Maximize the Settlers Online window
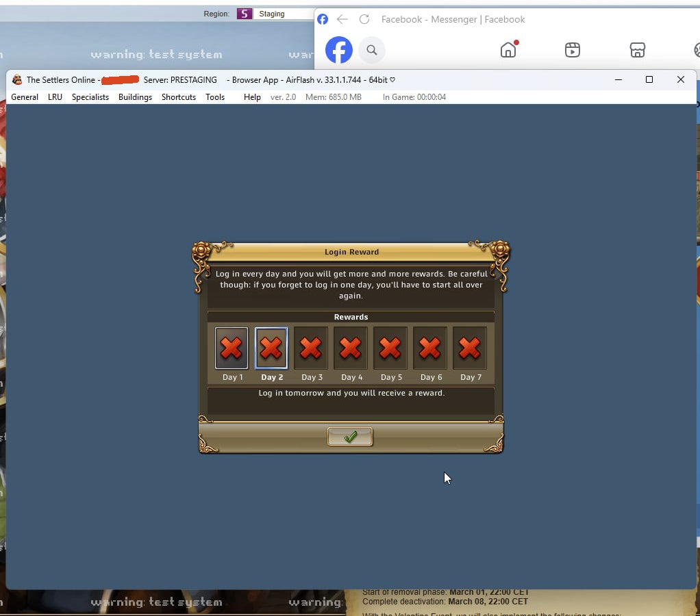Viewport: 700px width, 616px height. pos(649,79)
